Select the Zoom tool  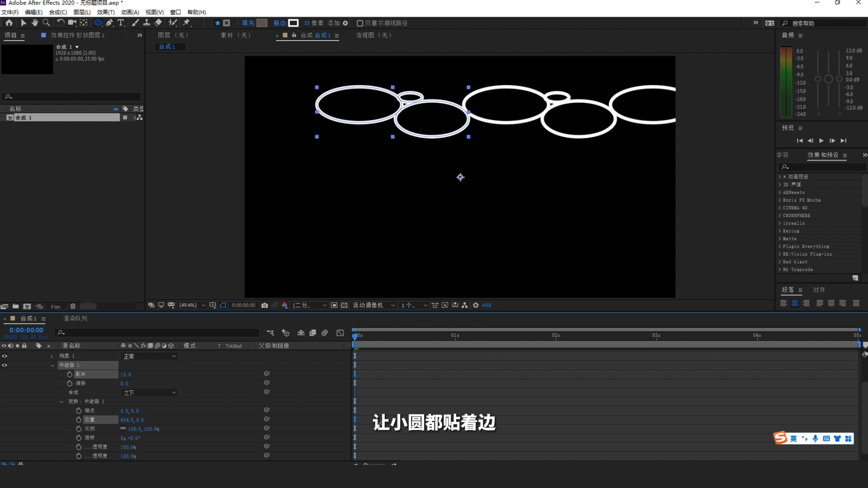coord(46,23)
